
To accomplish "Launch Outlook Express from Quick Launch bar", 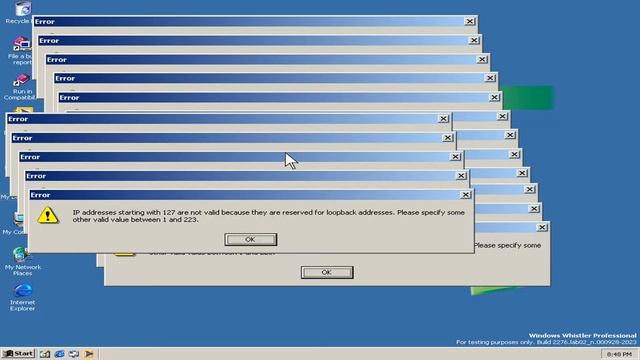I will point(74,354).
